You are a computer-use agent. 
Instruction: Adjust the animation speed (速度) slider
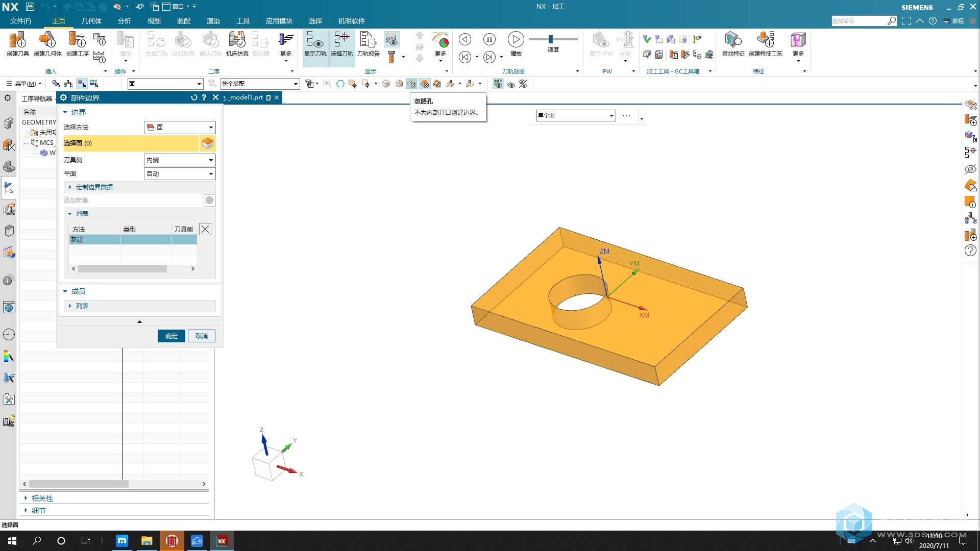pyautogui.click(x=551, y=39)
